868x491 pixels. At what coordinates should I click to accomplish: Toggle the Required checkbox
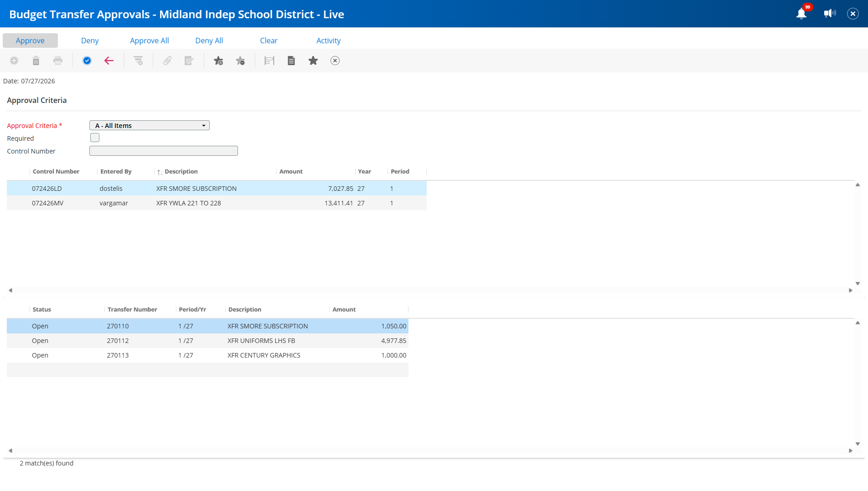[95, 138]
